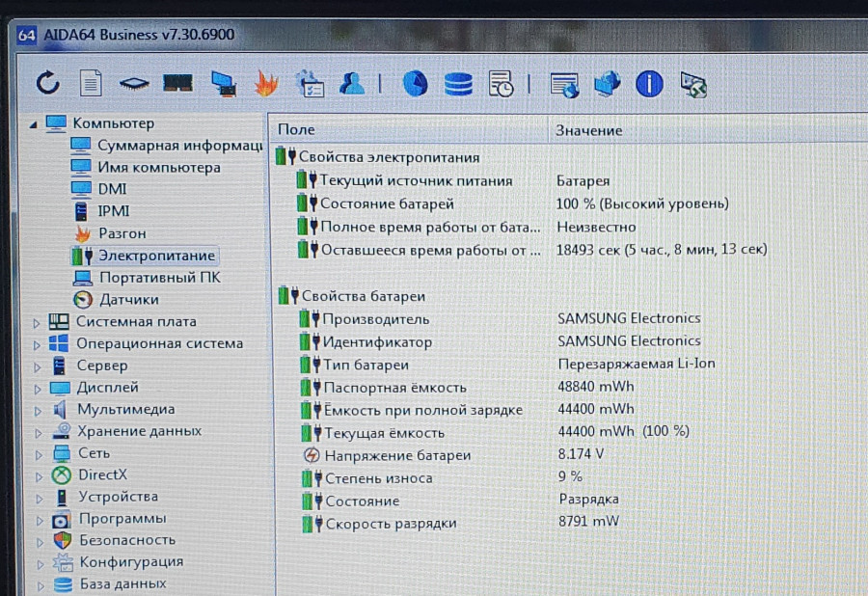This screenshot has width=868, height=596.
Task: Click the memory module toolbar icon
Action: [x=177, y=83]
